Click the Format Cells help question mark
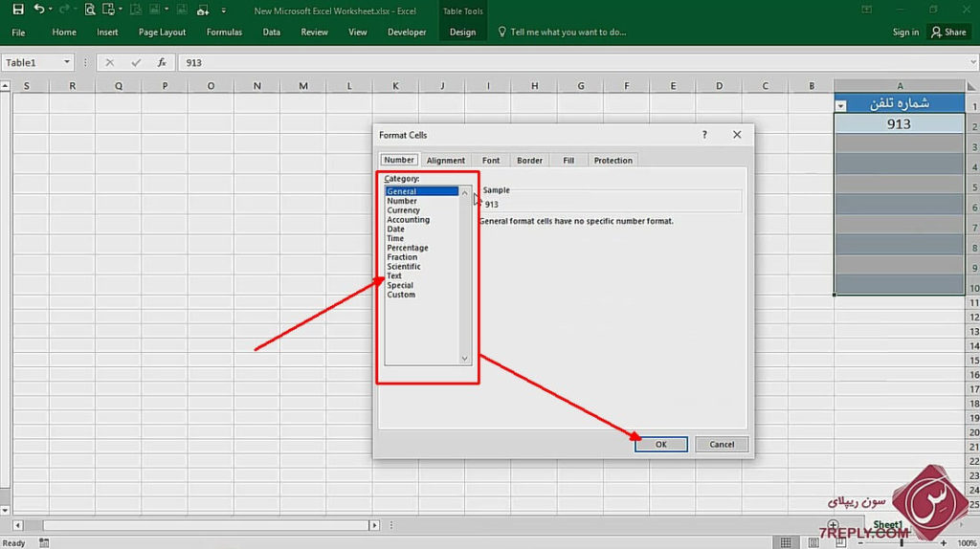This screenshot has width=980, height=549. 704,134
